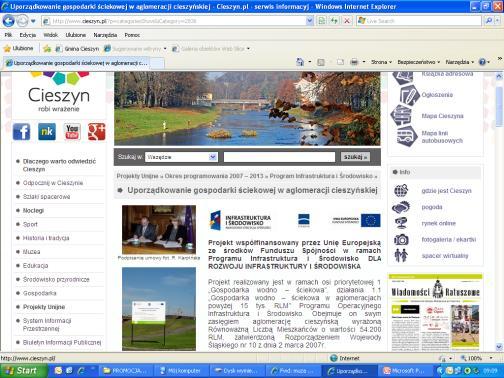Click the camera icon beside fotogaleria
This screenshot has height=378, width=504.
[x=401, y=239]
